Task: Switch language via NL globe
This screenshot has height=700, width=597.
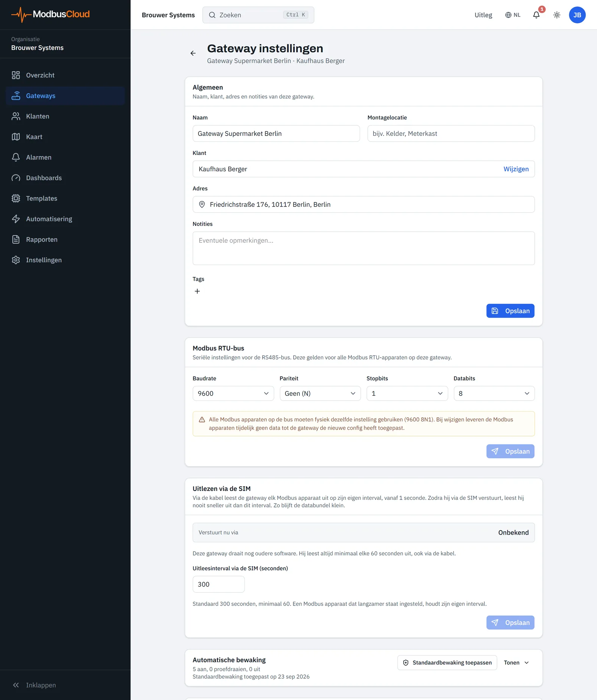Action: click(x=513, y=15)
